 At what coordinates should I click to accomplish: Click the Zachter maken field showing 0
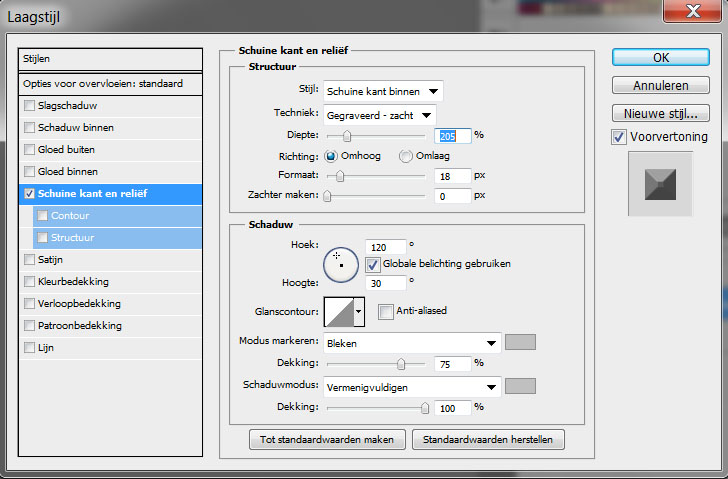click(453, 196)
